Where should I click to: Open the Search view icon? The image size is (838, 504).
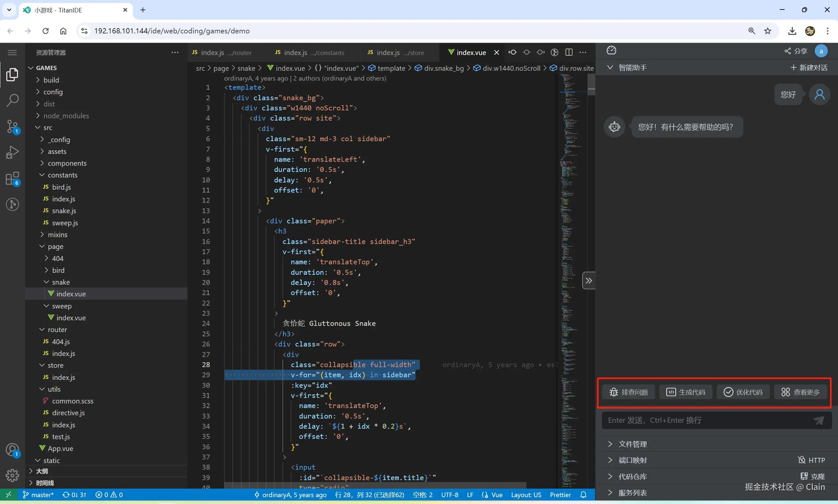click(12, 101)
